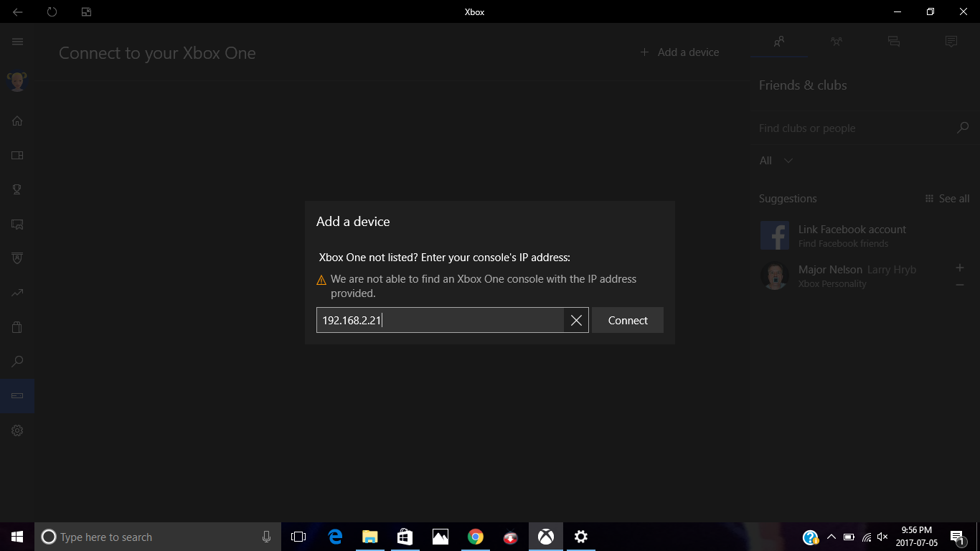The image size is (980, 551).
Task: Switch to the Parties tab
Action: coord(837,42)
